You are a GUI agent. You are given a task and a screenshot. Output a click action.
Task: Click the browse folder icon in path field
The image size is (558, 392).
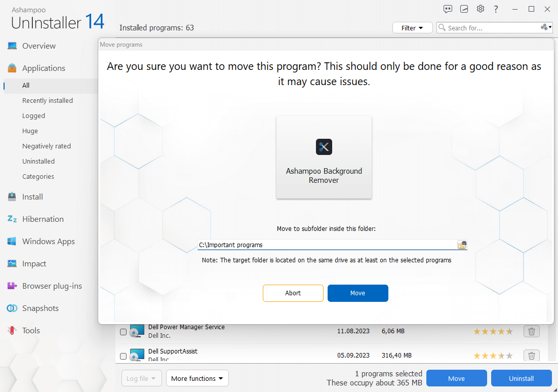coord(462,245)
